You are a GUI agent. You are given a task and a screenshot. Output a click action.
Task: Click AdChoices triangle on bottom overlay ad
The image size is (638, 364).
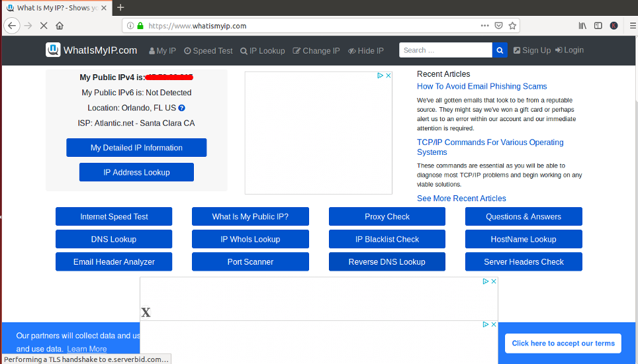485,324
